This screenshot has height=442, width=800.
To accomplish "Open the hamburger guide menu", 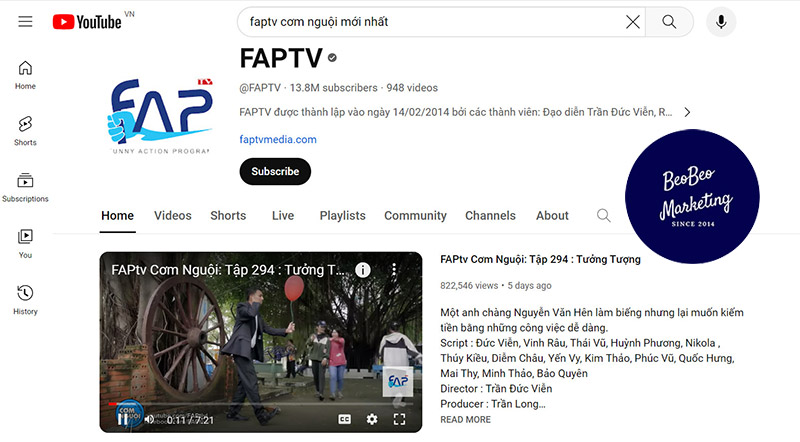I will coord(25,21).
